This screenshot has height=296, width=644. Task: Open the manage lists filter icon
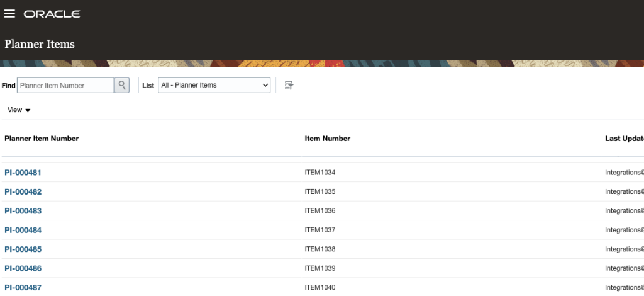(x=289, y=85)
